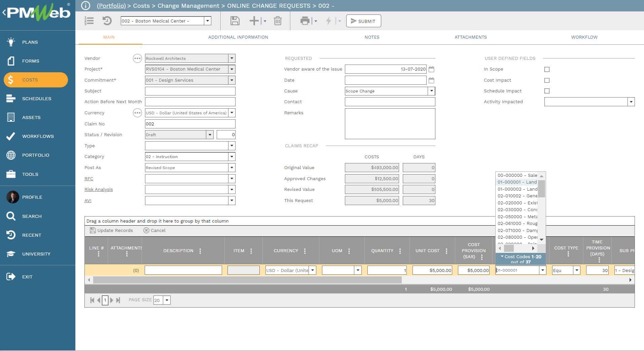Toggle the In Scope checkbox
Image resolution: width=644 pixels, height=351 pixels.
(x=547, y=69)
